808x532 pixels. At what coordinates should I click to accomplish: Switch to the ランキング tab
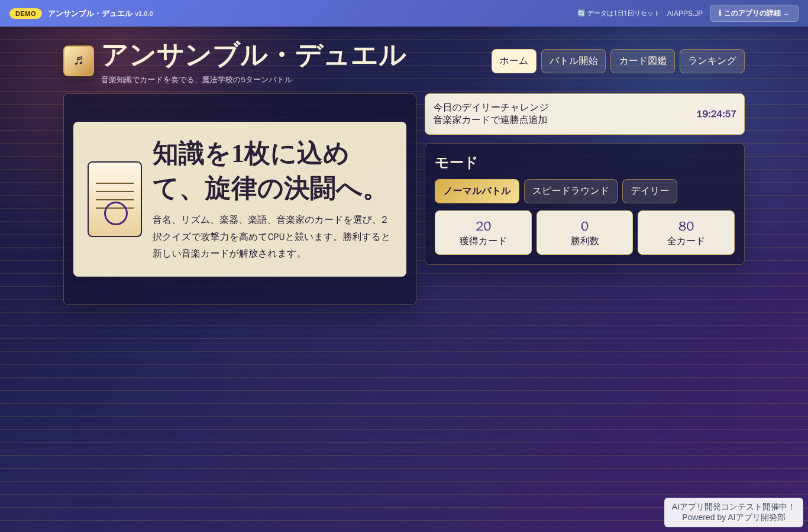[712, 61]
